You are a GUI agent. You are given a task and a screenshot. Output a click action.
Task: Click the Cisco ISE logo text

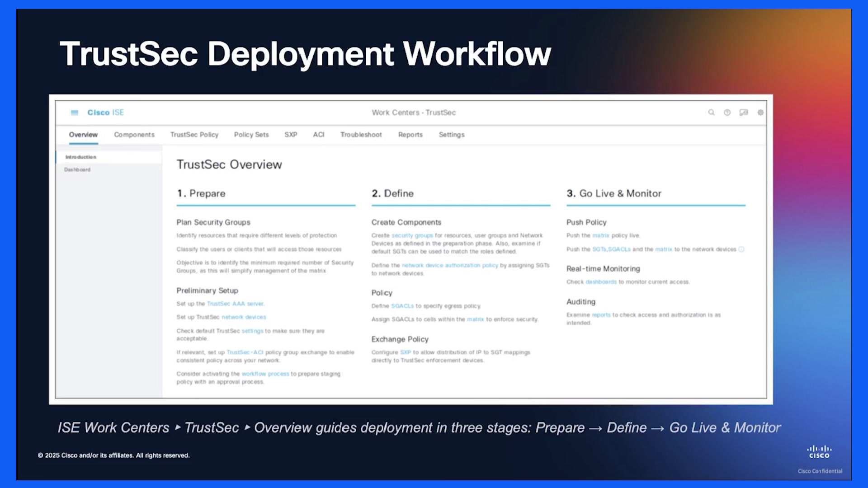click(105, 113)
